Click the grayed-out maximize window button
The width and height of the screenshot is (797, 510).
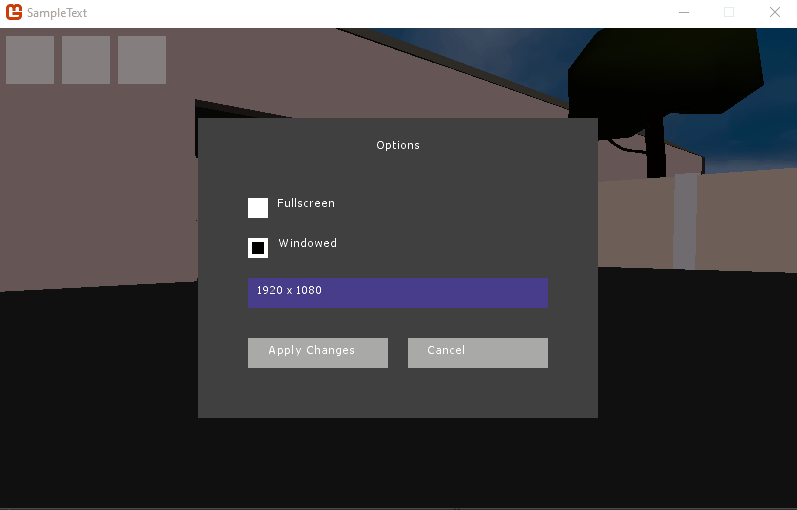(x=729, y=13)
